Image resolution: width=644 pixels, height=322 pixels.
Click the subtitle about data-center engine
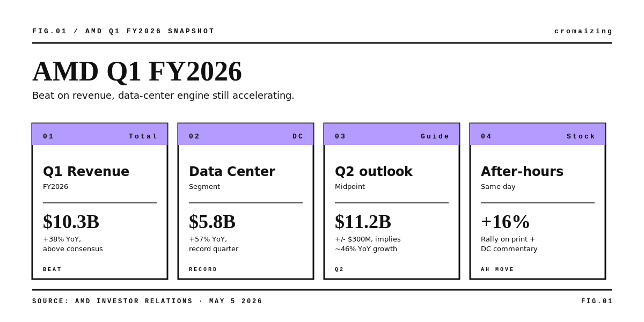coord(163,96)
